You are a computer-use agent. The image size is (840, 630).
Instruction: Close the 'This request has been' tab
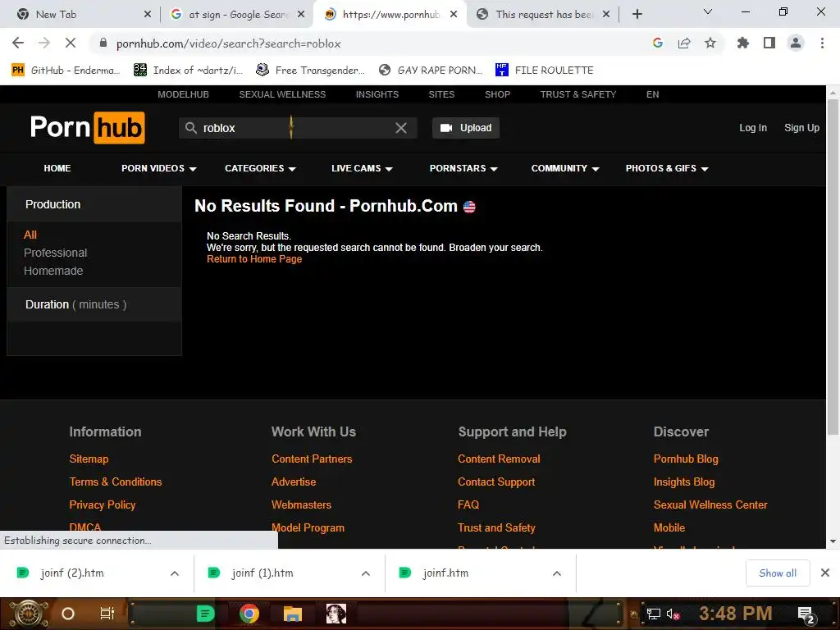click(x=606, y=15)
